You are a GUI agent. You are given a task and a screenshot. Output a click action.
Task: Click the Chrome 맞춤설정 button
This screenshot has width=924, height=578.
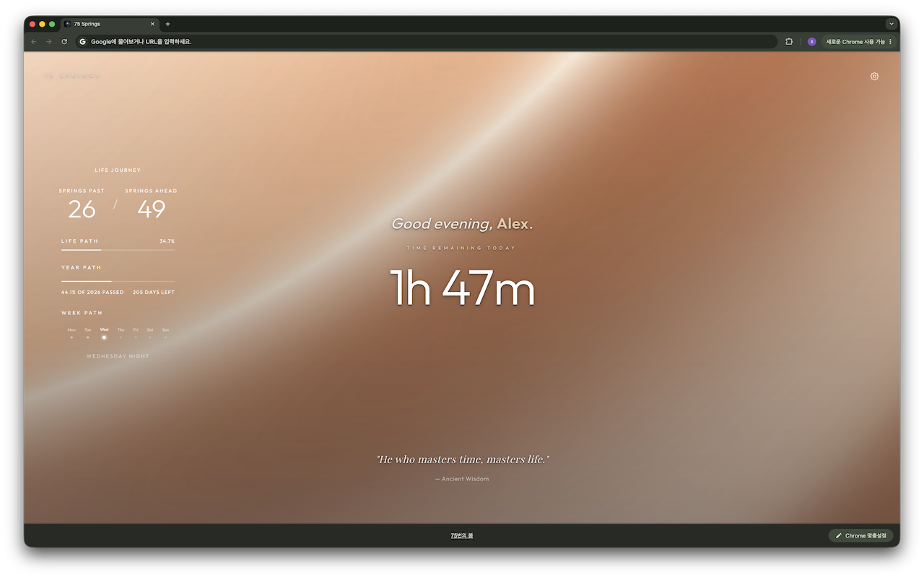pos(860,536)
